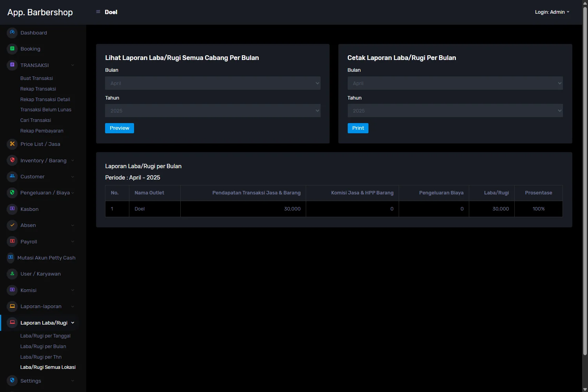
Task: Open Rekap Transaksi Detail menu item
Action: [45, 100]
